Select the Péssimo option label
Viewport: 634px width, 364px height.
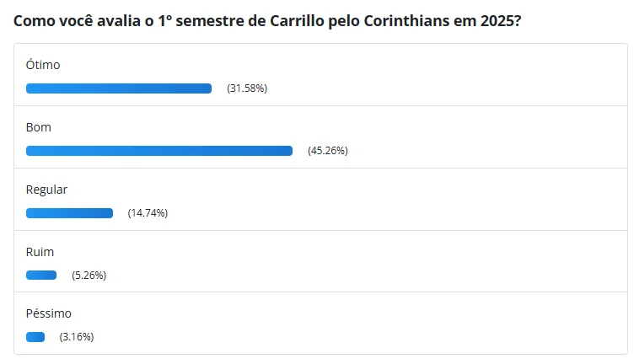point(49,313)
